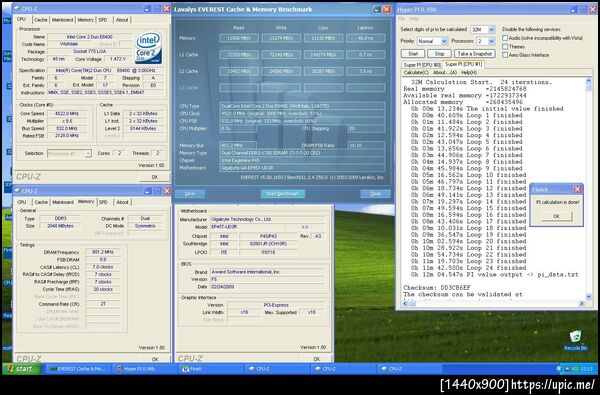Click the Super PI horizontal scrollbar right arrow

click(582, 304)
